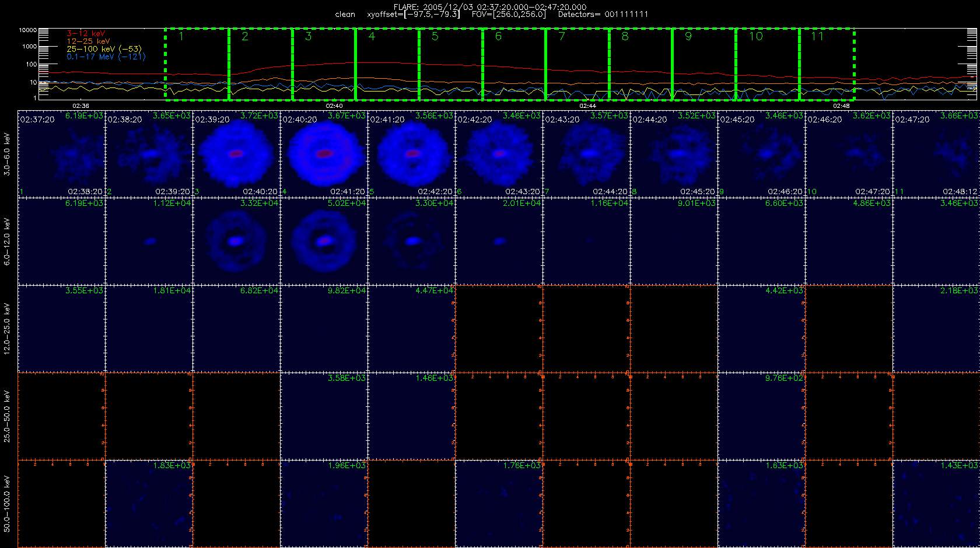Click the 10000 y-axis tick label
The height and width of the screenshot is (548, 980).
pos(27,30)
